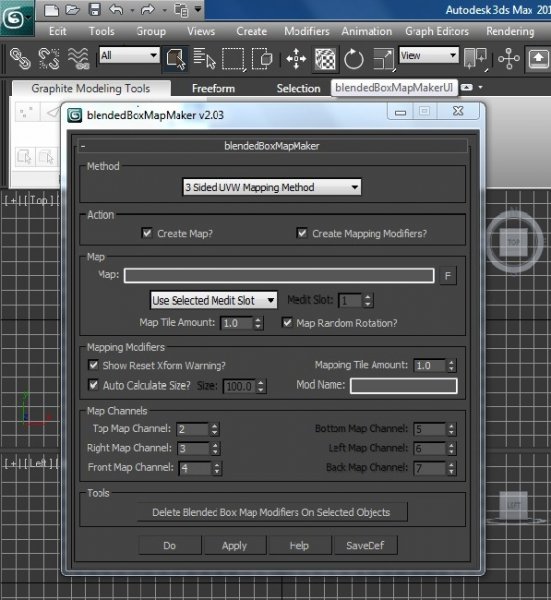
Task: Open the Rendering menu
Action: (x=510, y=31)
